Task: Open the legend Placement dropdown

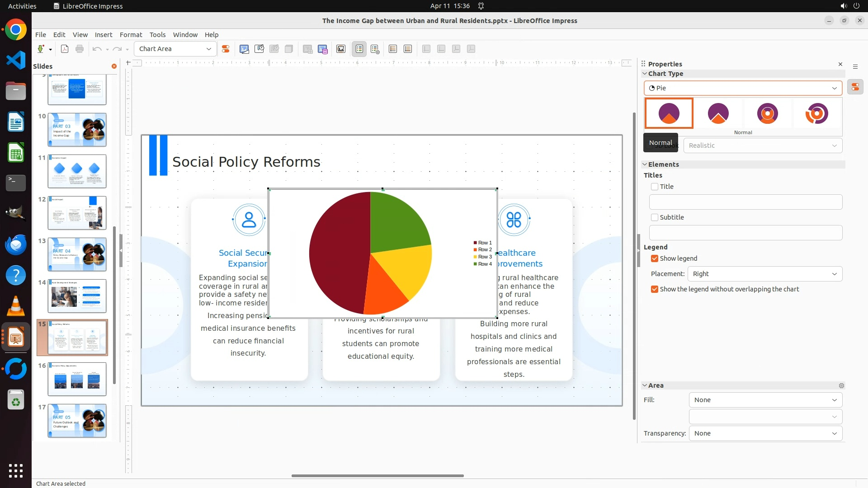Action: (764, 274)
